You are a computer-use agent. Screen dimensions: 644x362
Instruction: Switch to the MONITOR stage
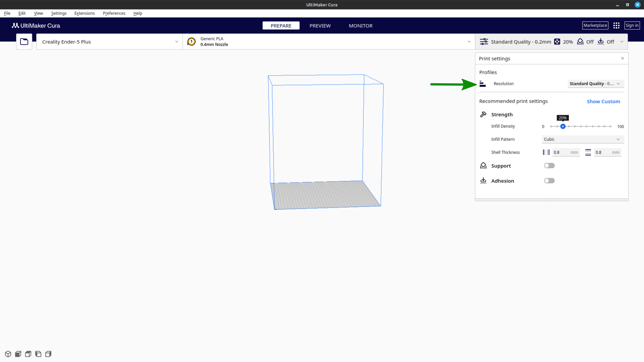pos(361,26)
